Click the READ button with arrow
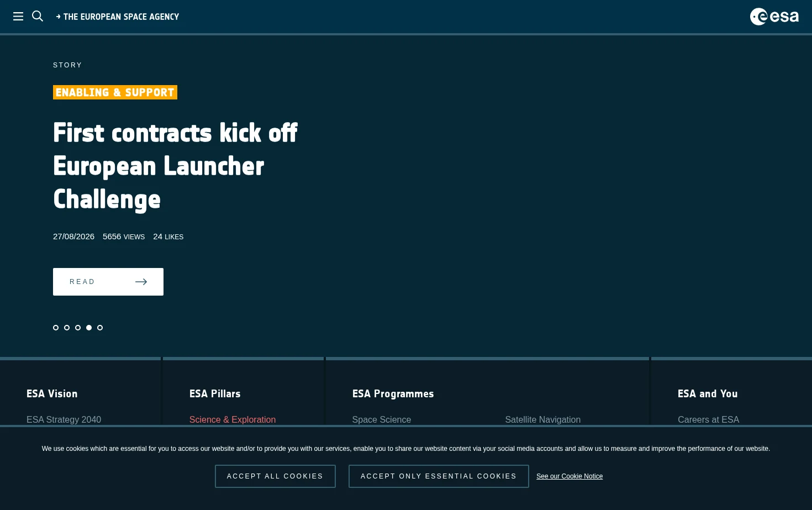Viewport: 812px width, 510px height. click(108, 282)
